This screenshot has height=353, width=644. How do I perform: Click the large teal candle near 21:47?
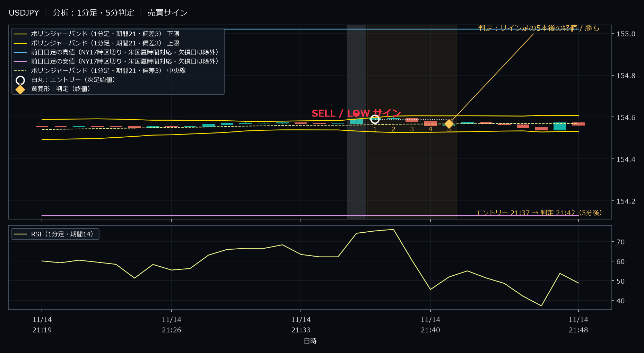click(x=560, y=126)
